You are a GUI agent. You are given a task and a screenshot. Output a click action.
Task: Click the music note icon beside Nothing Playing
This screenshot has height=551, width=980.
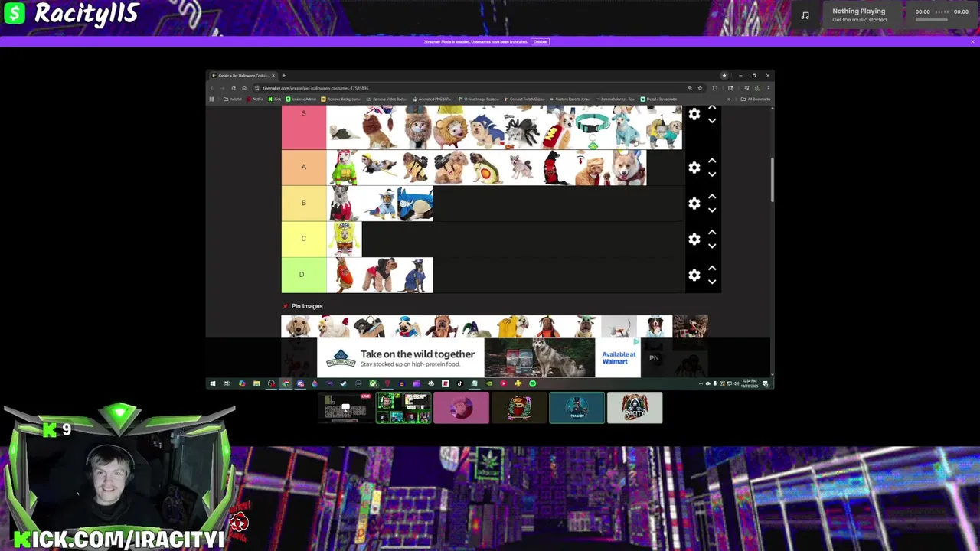click(805, 15)
